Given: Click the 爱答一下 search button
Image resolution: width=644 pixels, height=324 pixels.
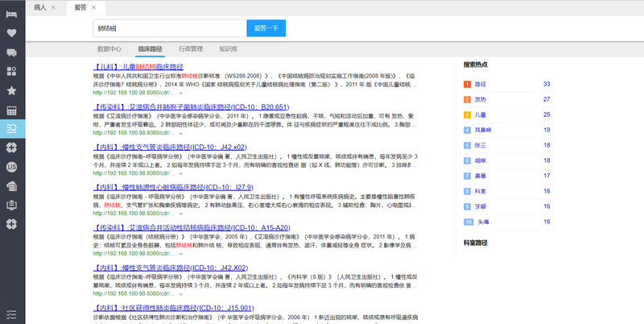Looking at the screenshot, I should tap(266, 28).
